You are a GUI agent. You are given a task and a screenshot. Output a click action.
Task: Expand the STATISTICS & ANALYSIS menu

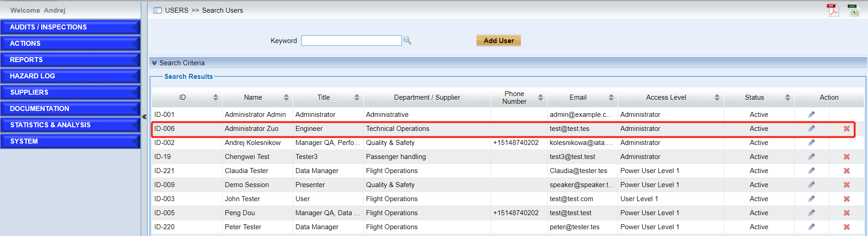coord(70,125)
